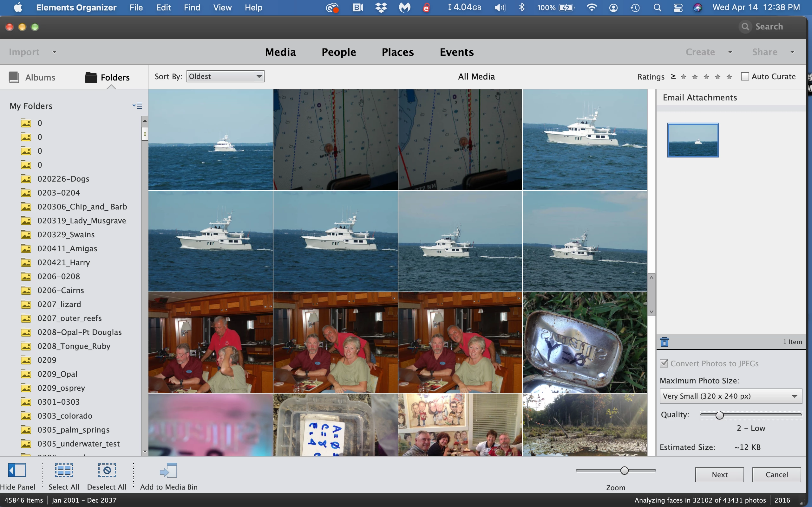Viewport: 812px width, 507px height.
Task: Click the Add to Media Bin icon
Action: [168, 470]
